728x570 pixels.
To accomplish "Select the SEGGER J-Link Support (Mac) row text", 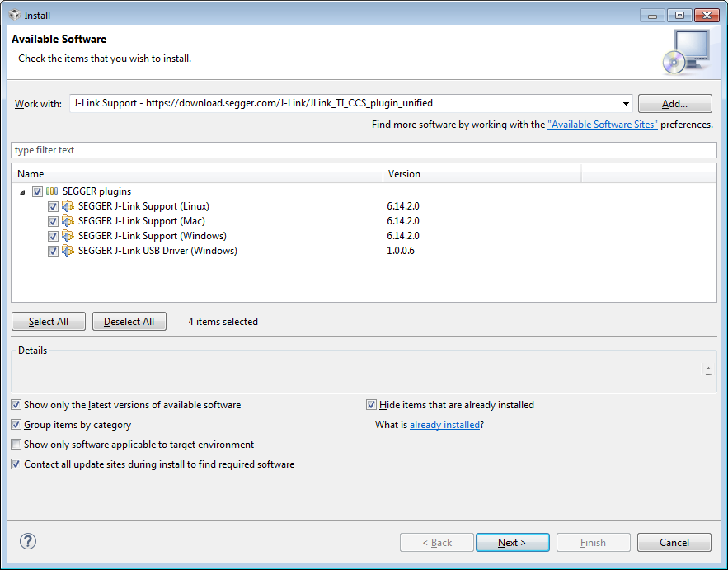I will [x=142, y=221].
